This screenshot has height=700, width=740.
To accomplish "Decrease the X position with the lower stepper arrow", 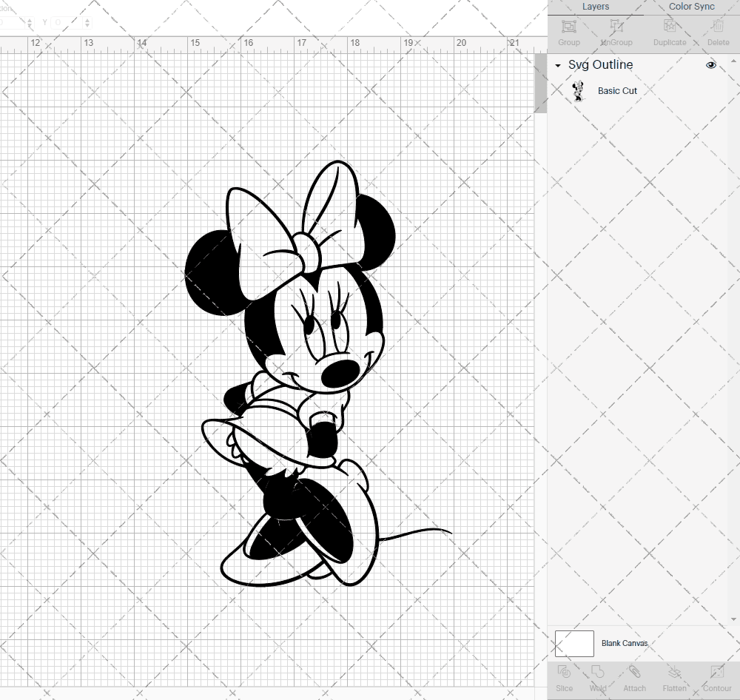I will 30,25.
